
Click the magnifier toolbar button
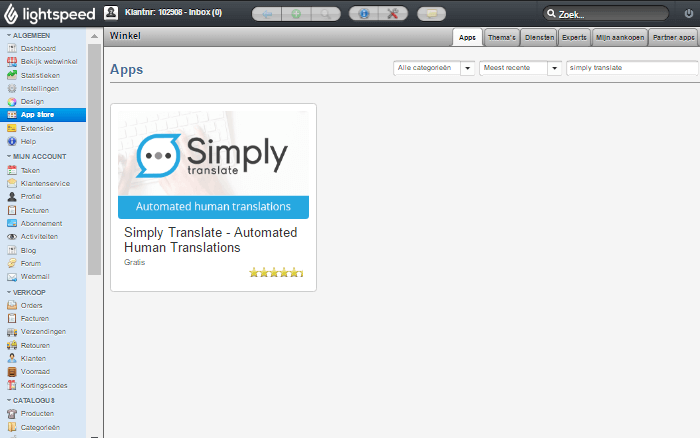[x=326, y=14]
